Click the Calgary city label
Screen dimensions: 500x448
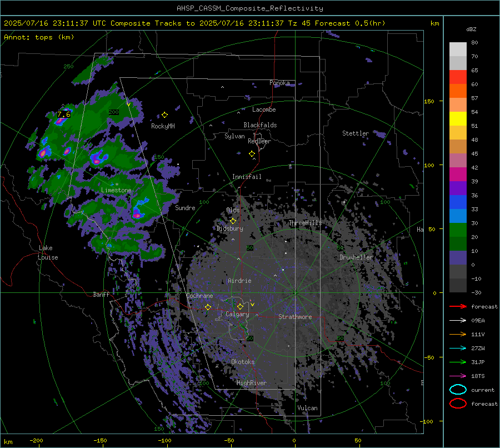(237, 314)
